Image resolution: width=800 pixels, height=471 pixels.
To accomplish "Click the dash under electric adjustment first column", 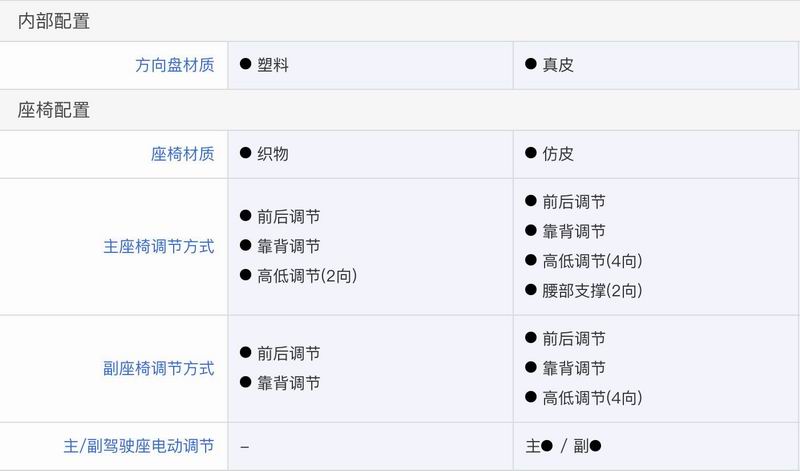I will (x=244, y=447).
